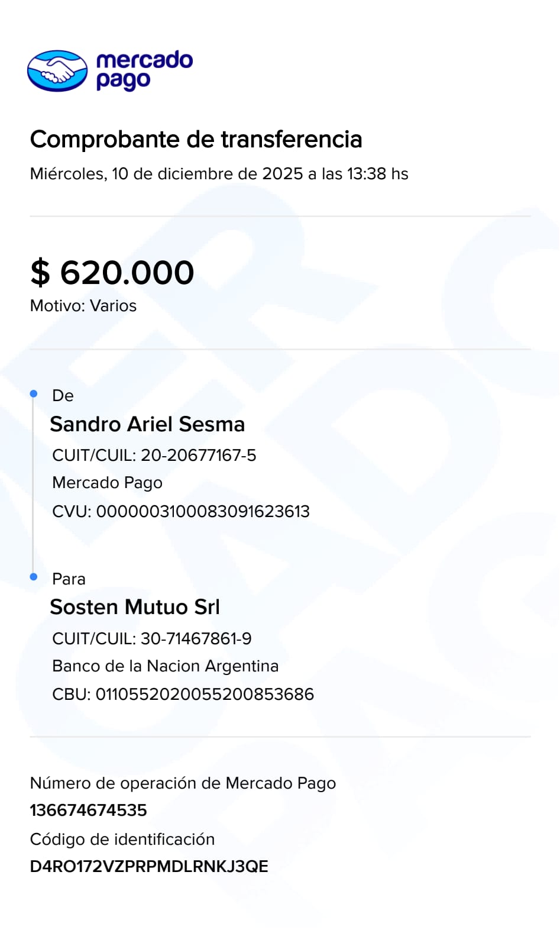
Task: Click the sender's Mercado Pago account label
Action: click(x=107, y=483)
